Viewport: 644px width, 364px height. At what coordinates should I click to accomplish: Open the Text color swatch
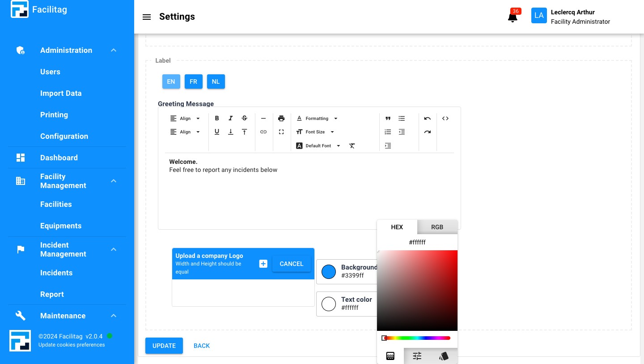tap(329, 304)
